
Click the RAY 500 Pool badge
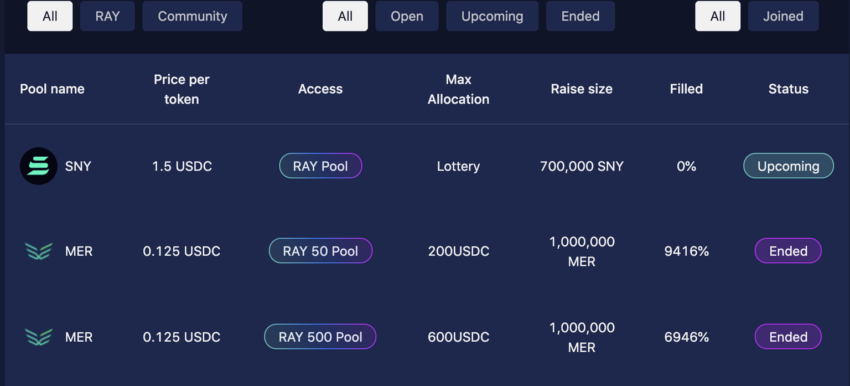[320, 337]
